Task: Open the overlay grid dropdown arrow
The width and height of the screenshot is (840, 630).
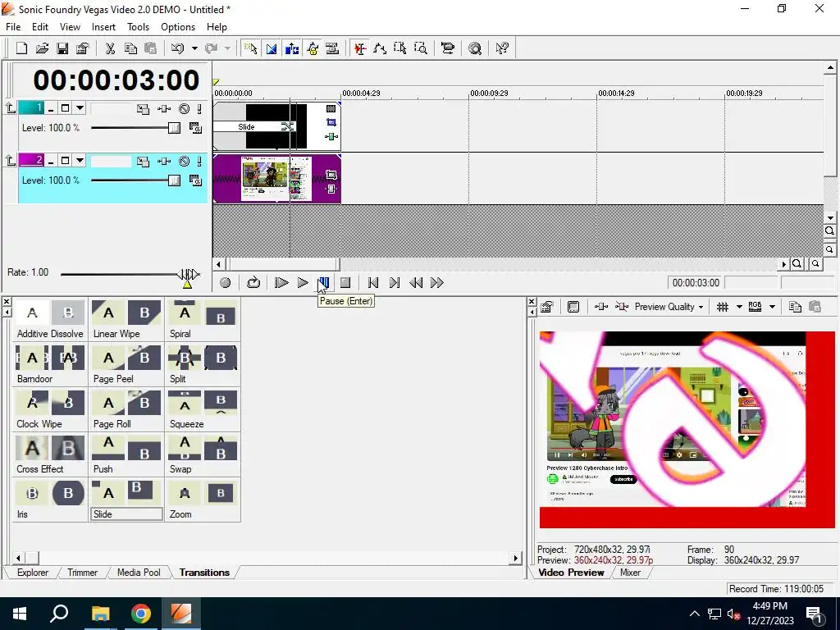Action: (739, 307)
